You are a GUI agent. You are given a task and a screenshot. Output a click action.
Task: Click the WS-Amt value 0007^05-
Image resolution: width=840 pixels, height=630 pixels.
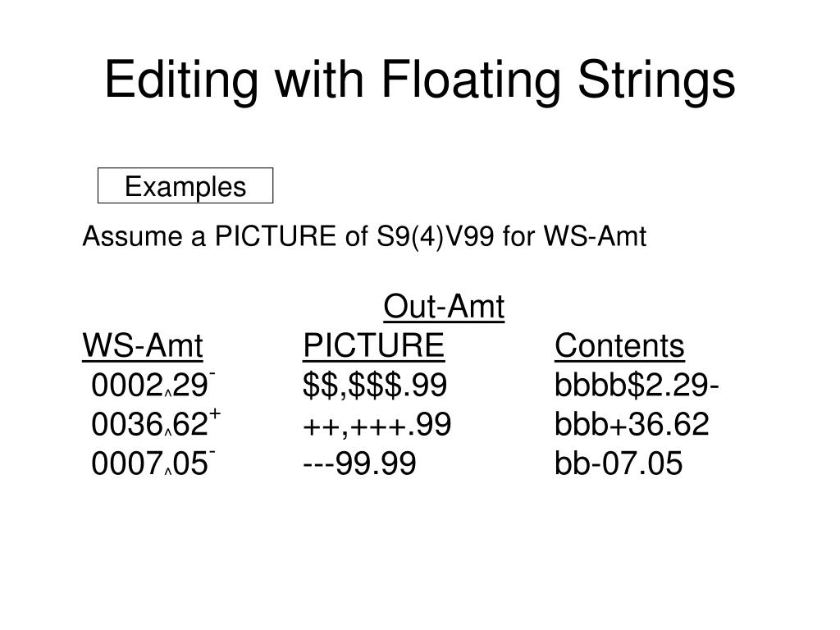(x=153, y=464)
